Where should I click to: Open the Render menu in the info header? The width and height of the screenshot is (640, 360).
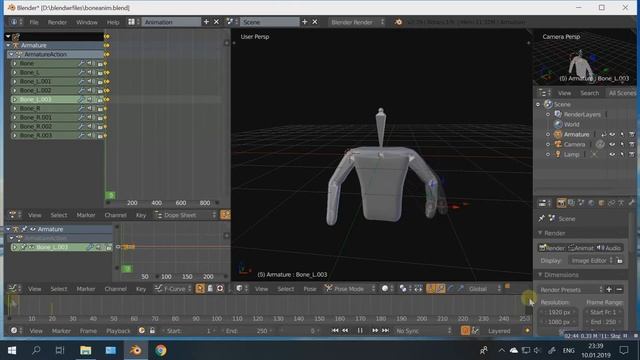coord(57,22)
